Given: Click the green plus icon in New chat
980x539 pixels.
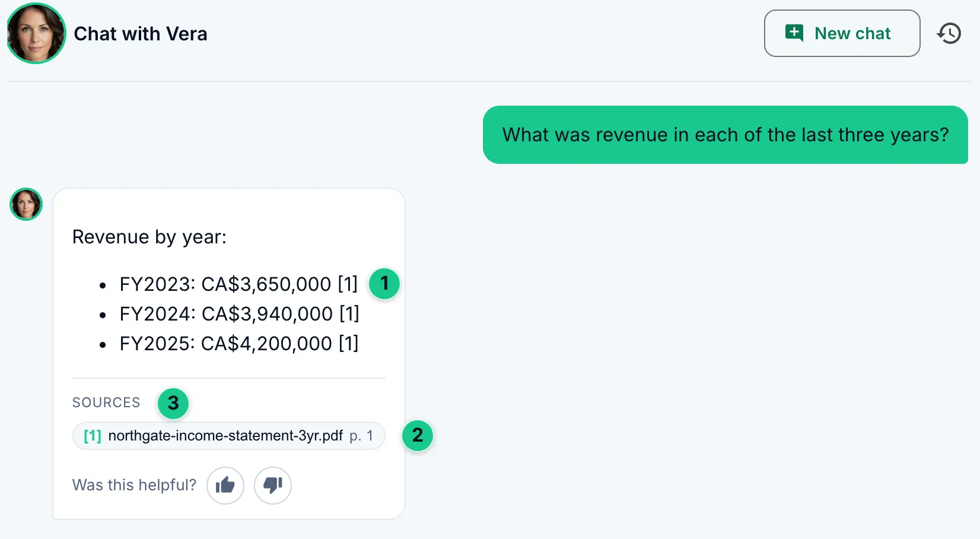Looking at the screenshot, I should [794, 33].
